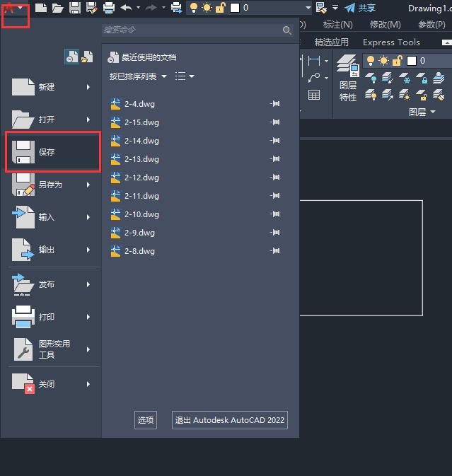Click the linear dimension icon in ribbon
Image resolution: width=452 pixels, height=476 pixels.
point(314,61)
